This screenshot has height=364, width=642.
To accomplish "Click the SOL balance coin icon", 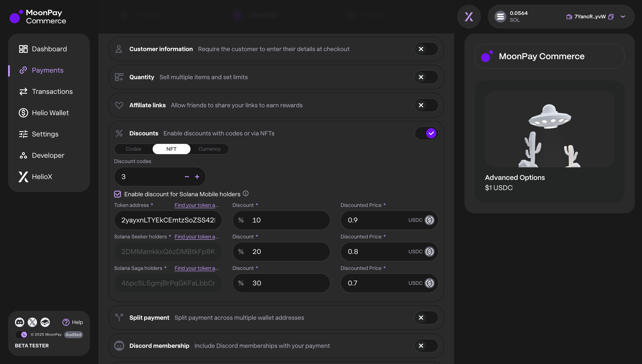I will (500, 17).
